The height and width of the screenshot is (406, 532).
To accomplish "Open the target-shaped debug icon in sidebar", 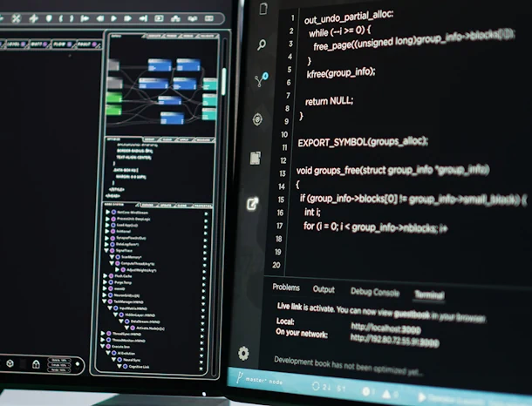I will [257, 119].
